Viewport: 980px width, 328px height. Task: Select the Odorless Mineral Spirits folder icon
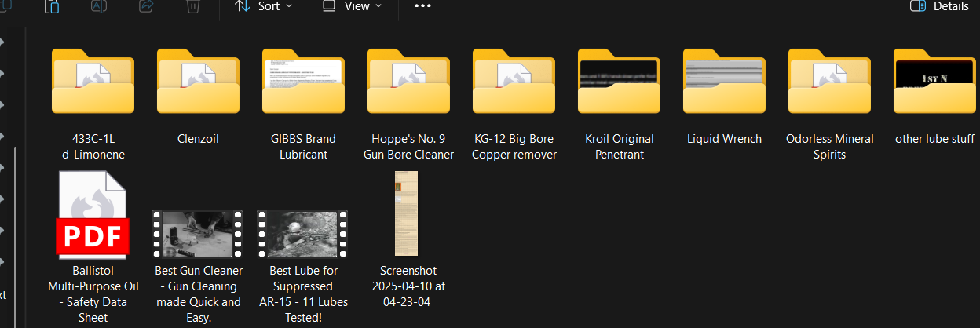[x=829, y=81]
